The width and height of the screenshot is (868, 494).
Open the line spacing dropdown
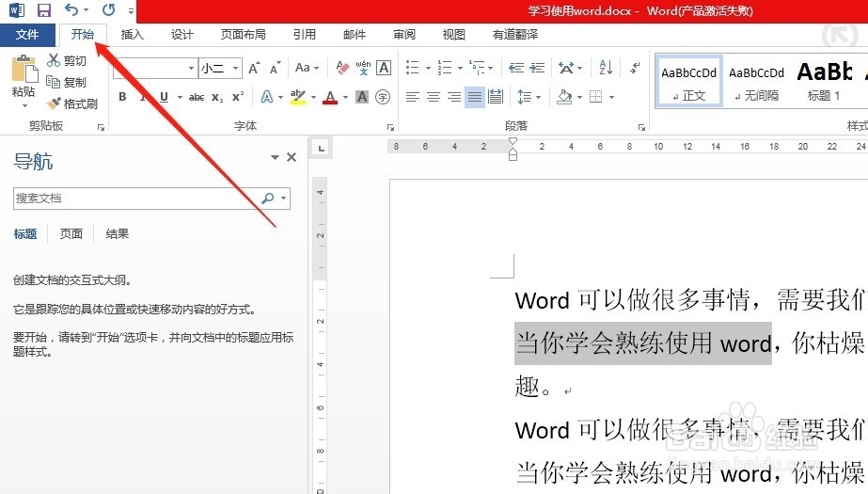tap(529, 97)
